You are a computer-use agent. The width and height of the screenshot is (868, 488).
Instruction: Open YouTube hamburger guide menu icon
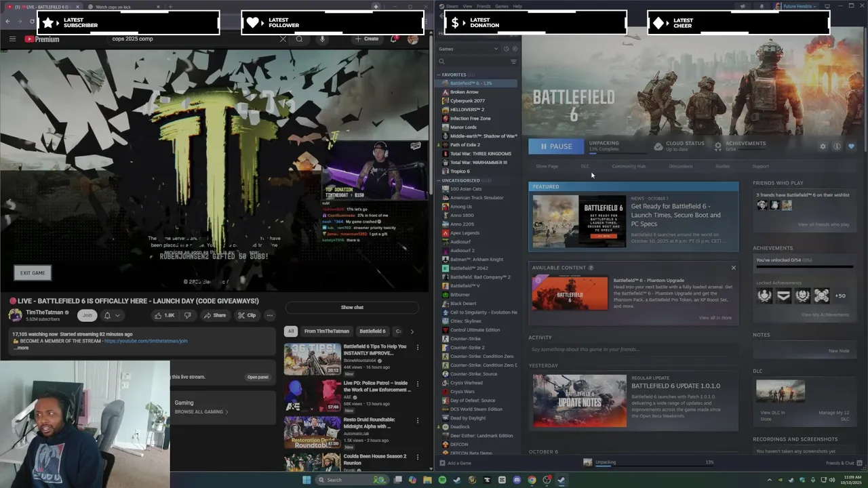(x=12, y=39)
